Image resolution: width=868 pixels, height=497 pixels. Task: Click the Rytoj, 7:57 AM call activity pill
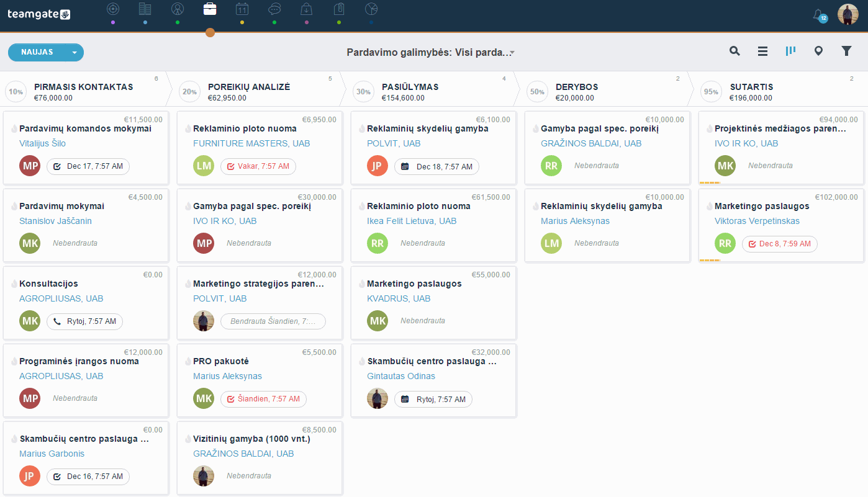[84, 321]
